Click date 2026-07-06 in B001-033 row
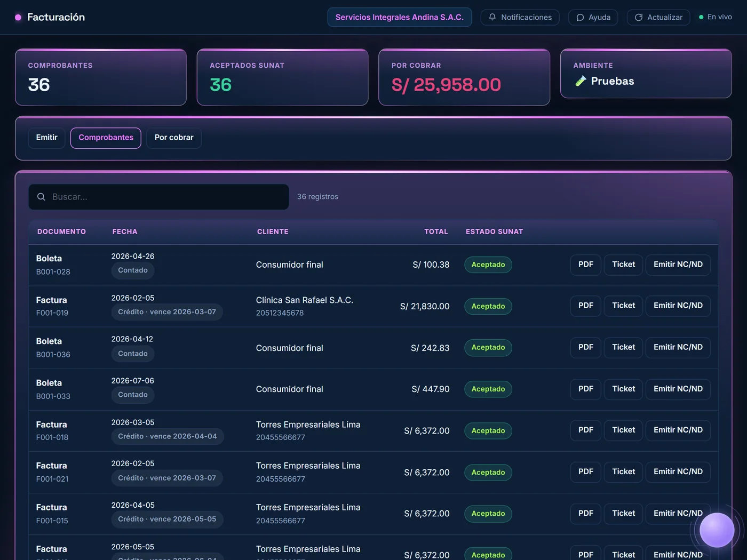Image resolution: width=747 pixels, height=560 pixels. point(133,381)
